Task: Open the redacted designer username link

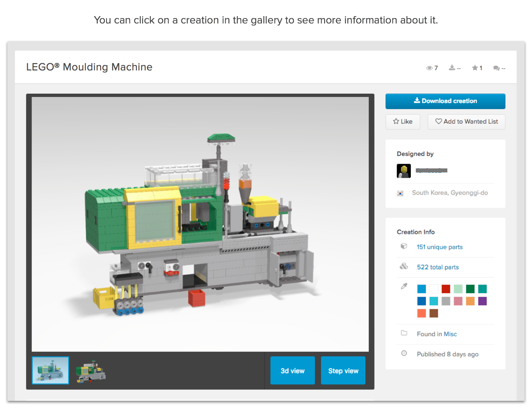Action: tap(432, 170)
